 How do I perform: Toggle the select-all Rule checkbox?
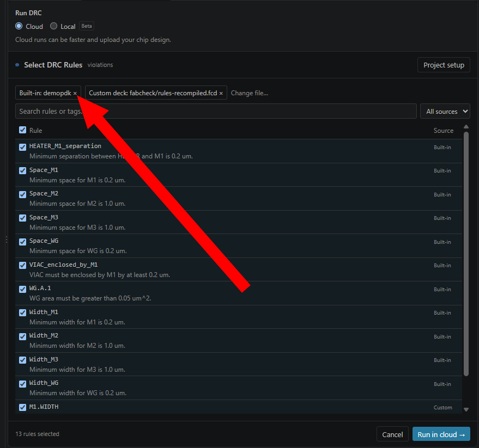click(x=22, y=130)
